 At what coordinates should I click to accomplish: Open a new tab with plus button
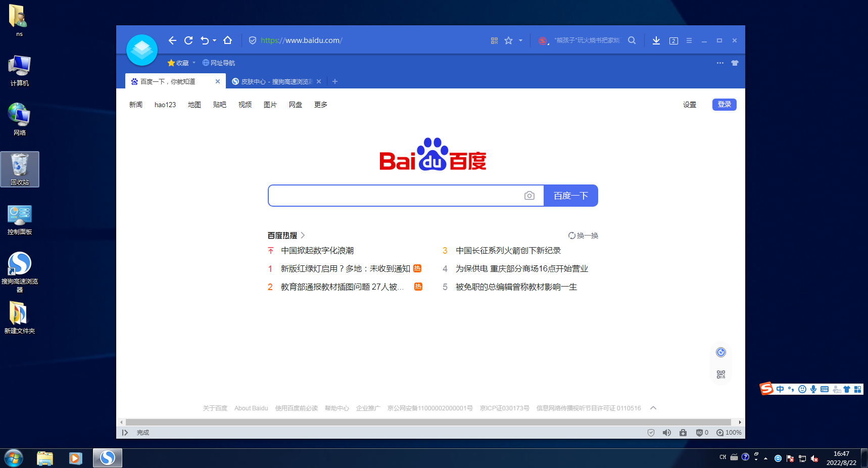(x=335, y=81)
